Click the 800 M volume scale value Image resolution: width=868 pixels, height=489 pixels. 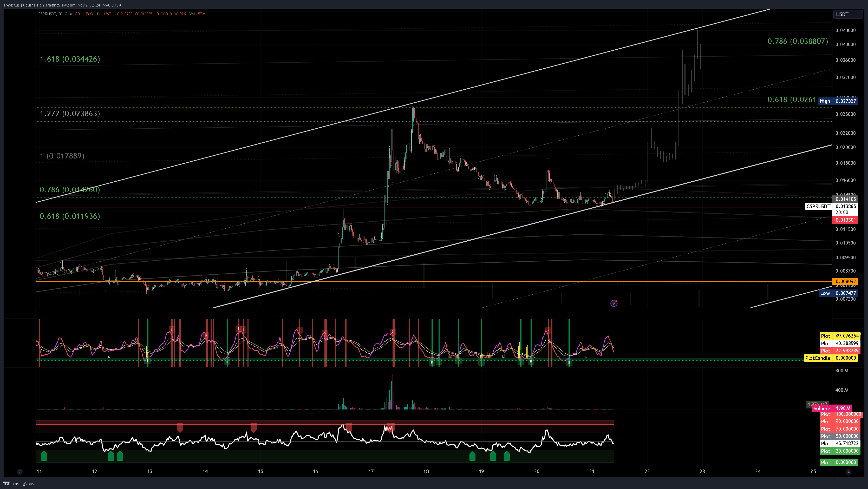pyautogui.click(x=842, y=371)
